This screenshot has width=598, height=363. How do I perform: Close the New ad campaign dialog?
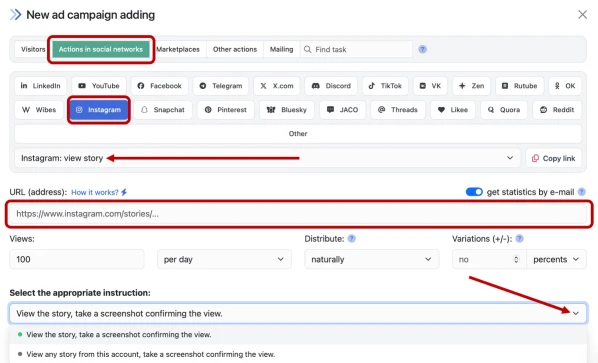[582, 14]
